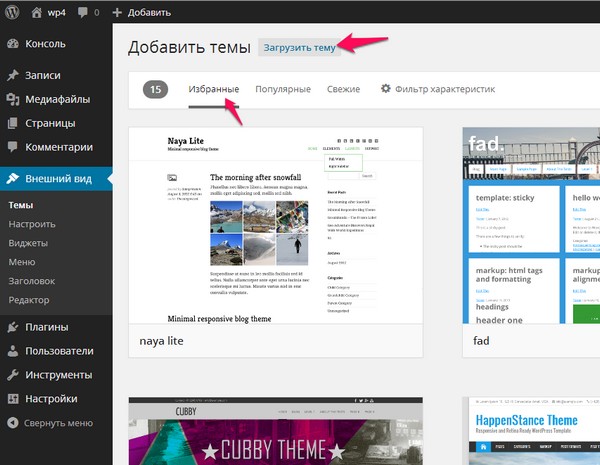Viewport: 600px width, 465px height.
Task: Open Naya Lite theme screenshot
Action: [276, 225]
